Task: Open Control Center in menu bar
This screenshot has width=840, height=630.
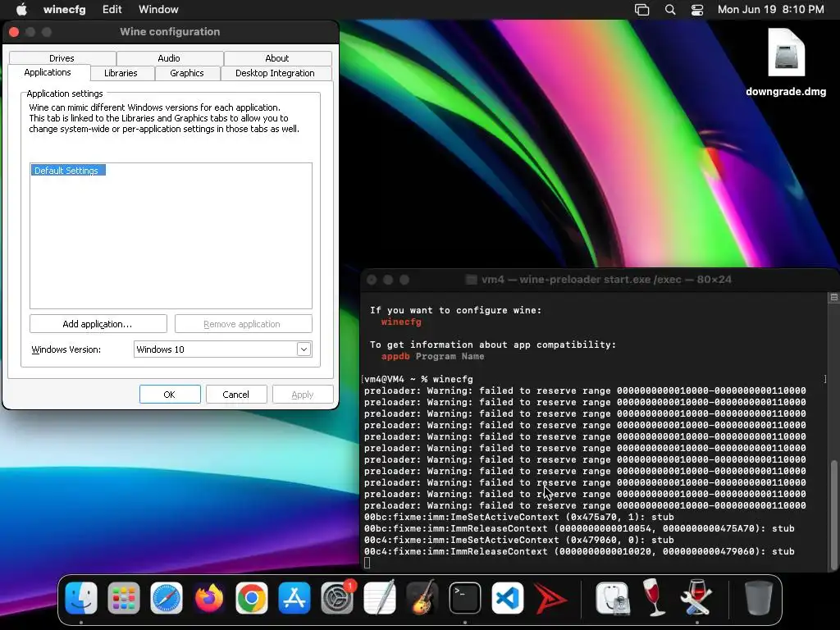Action: coord(697,10)
